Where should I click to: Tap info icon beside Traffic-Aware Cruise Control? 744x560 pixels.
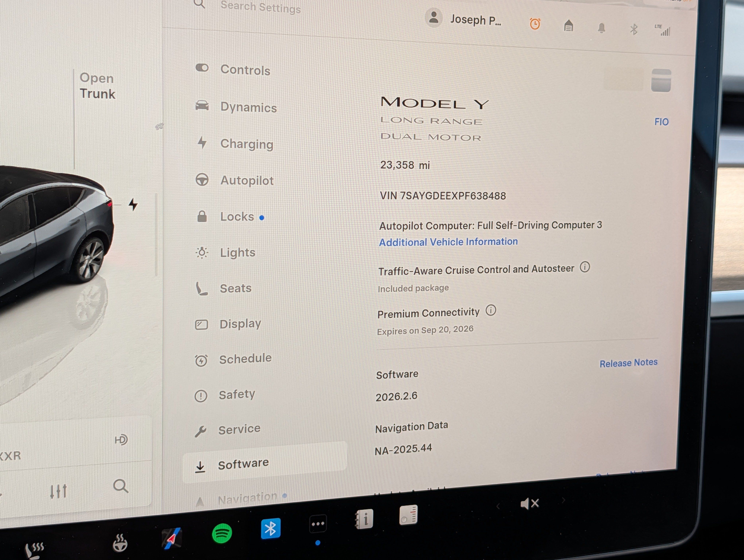[x=585, y=267]
